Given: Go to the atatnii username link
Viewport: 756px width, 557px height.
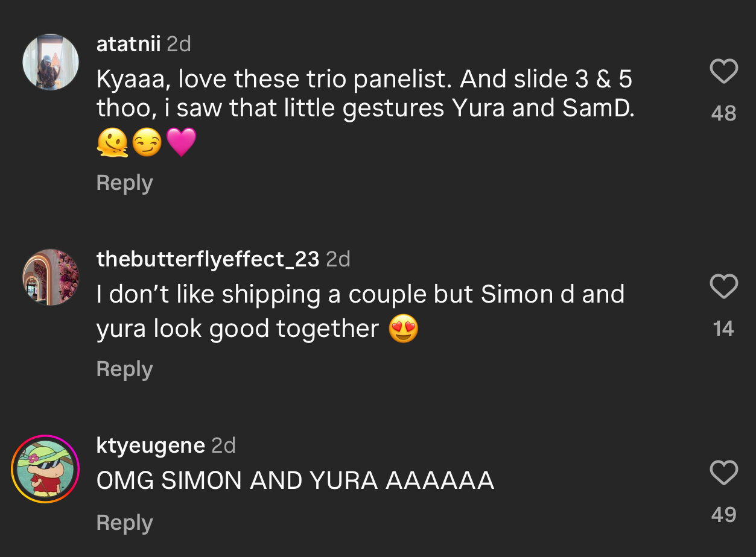Looking at the screenshot, I should 128,44.
